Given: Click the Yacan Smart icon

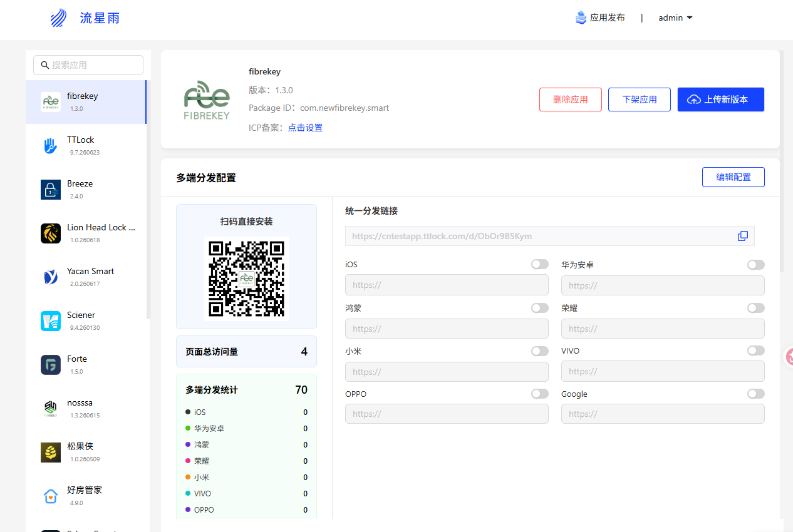Looking at the screenshot, I should point(51,277).
